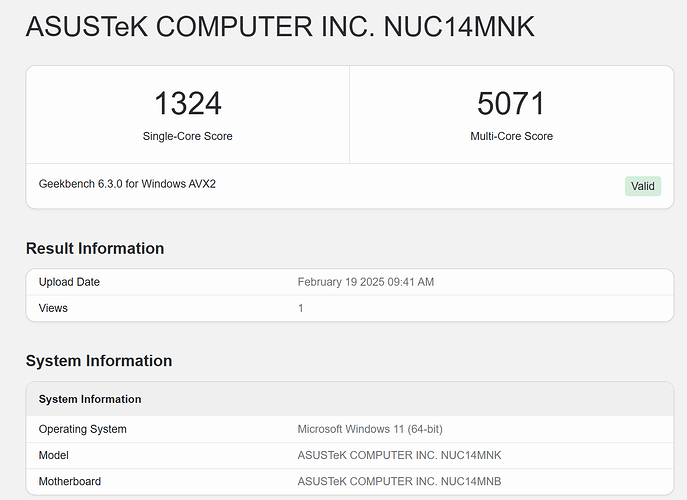
Task: Select the Model row label
Action: [x=56, y=455]
